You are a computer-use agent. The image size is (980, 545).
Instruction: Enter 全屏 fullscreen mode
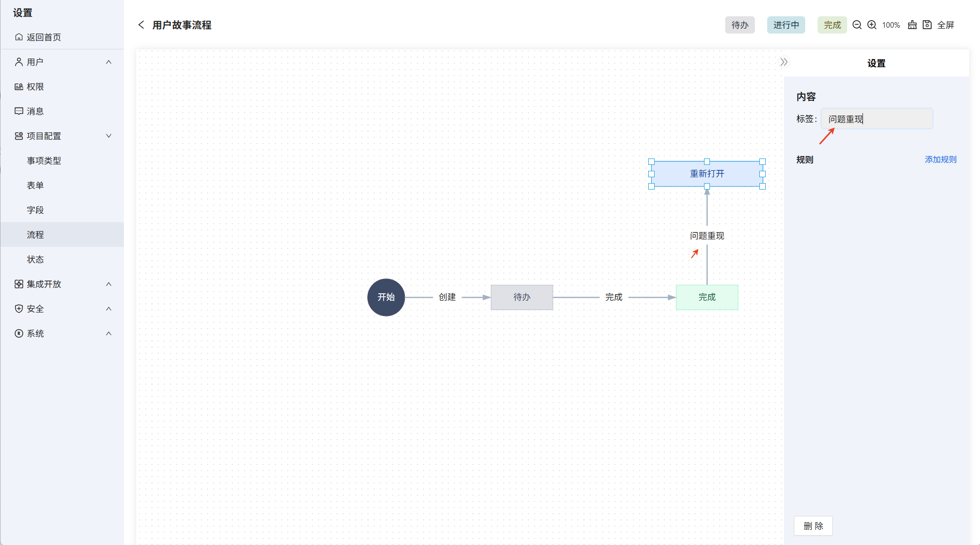[x=945, y=25]
